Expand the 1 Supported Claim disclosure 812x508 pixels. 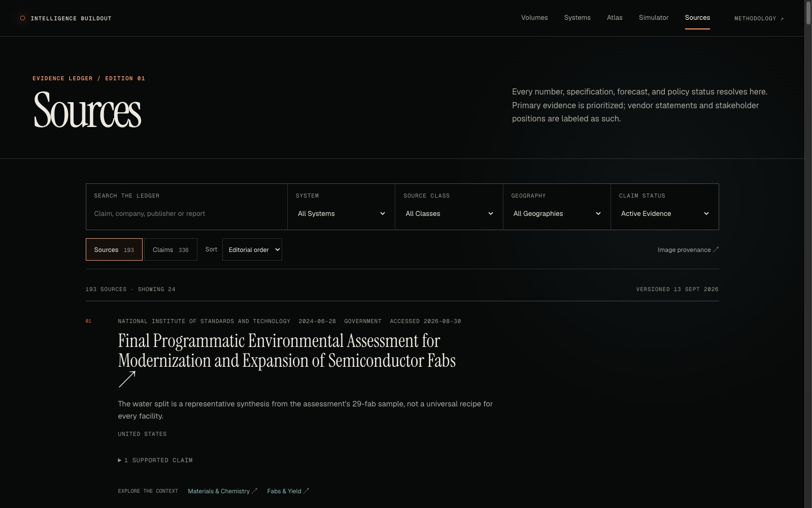(155, 460)
